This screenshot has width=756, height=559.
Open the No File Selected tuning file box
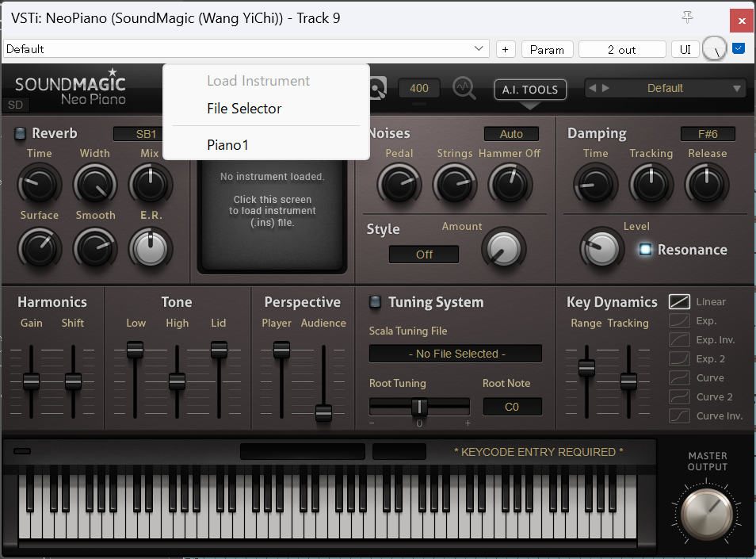(x=456, y=354)
